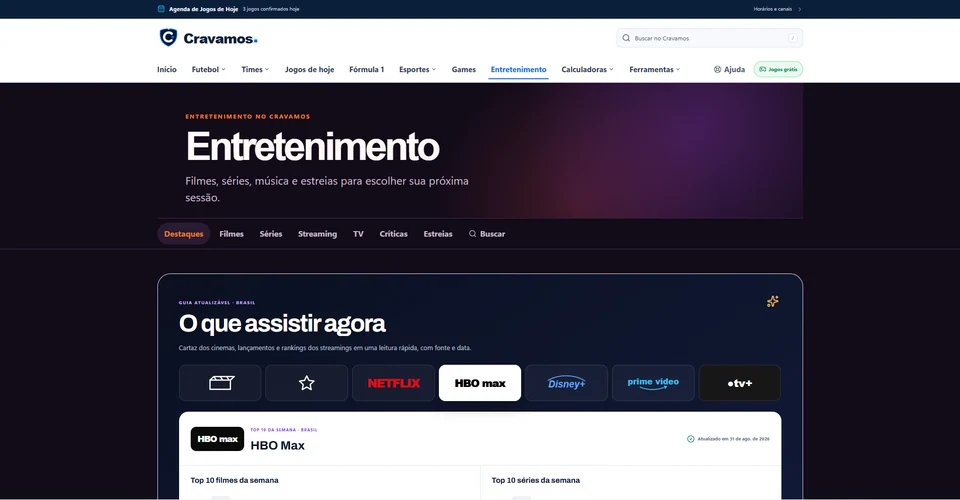
Task: Focus the Buscar no Cravamos search field
Action: pos(710,38)
